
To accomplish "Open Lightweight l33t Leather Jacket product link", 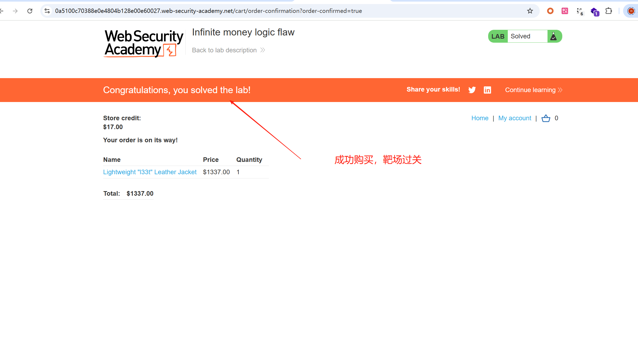I will (x=150, y=172).
